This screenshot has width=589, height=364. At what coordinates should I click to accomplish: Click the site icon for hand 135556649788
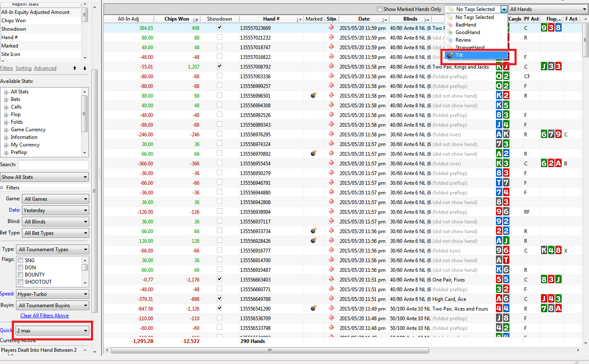click(x=331, y=299)
